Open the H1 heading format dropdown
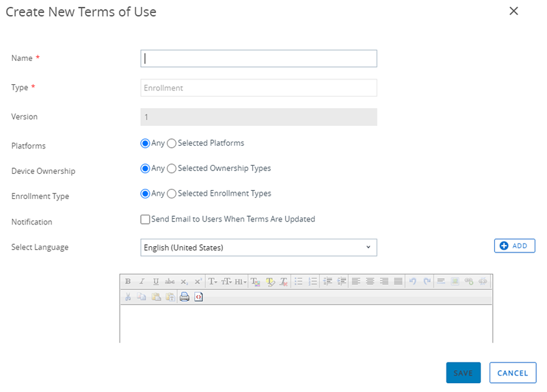 pyautogui.click(x=241, y=281)
